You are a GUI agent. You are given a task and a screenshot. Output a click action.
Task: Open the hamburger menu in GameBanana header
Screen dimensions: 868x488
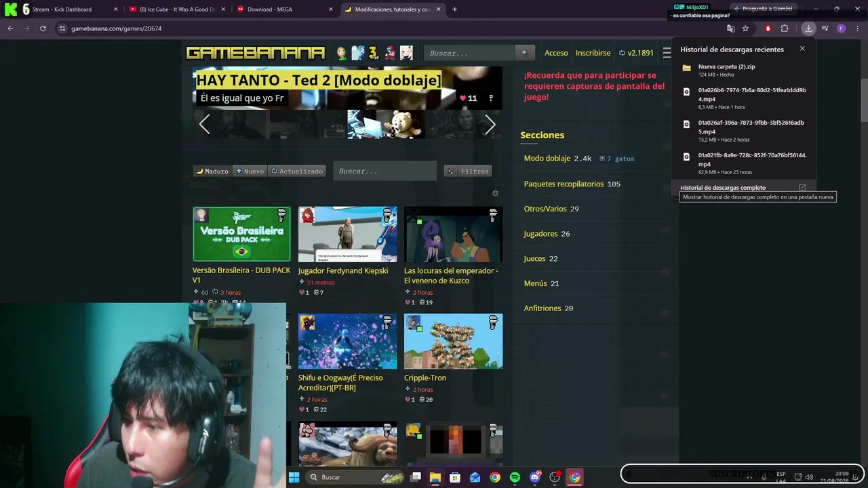click(667, 53)
